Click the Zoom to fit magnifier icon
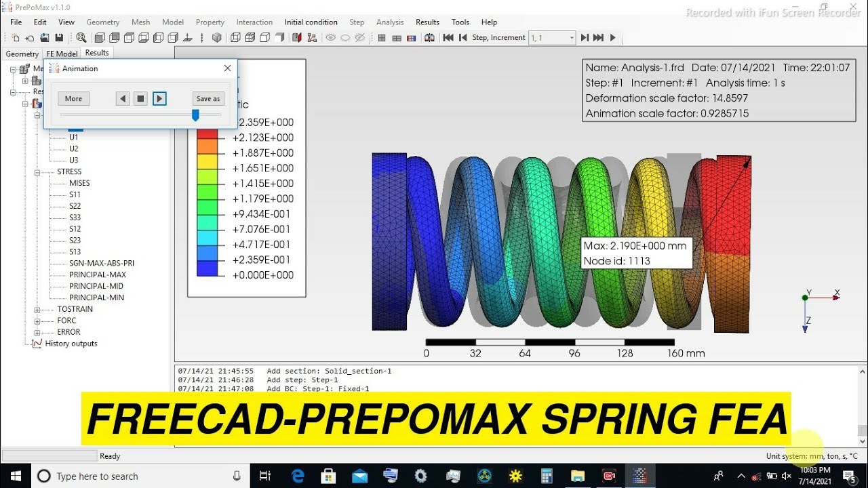 pyautogui.click(x=81, y=38)
